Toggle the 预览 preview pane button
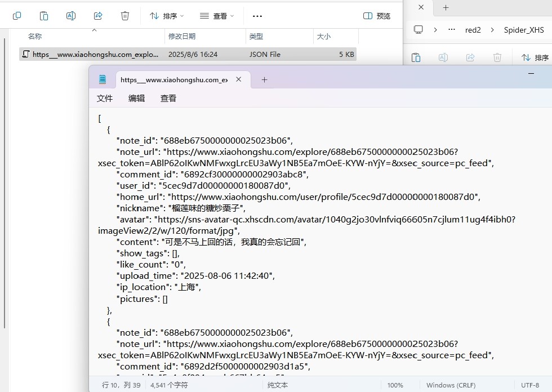This screenshot has height=392, width=552. [x=377, y=16]
